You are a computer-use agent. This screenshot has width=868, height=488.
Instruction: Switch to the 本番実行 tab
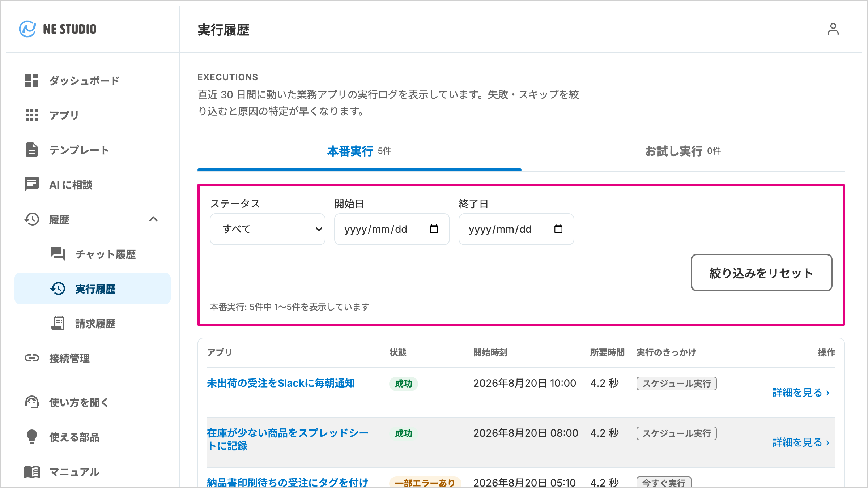pyautogui.click(x=359, y=151)
